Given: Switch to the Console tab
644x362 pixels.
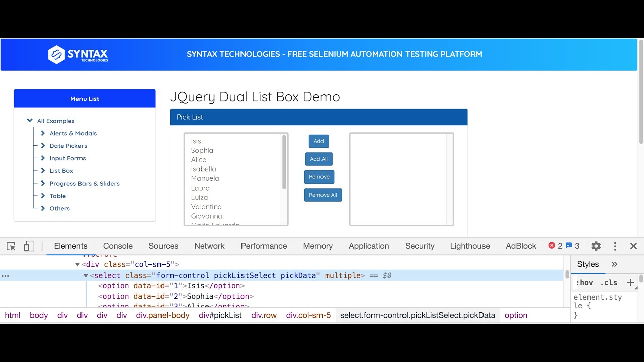Looking at the screenshot, I should point(118,246).
